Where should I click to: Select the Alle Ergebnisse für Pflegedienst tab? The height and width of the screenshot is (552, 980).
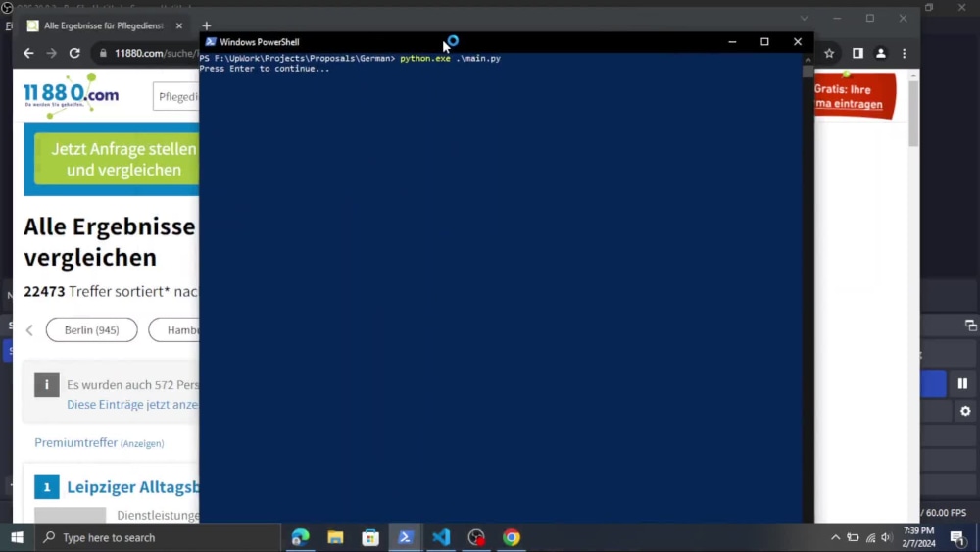(x=105, y=25)
